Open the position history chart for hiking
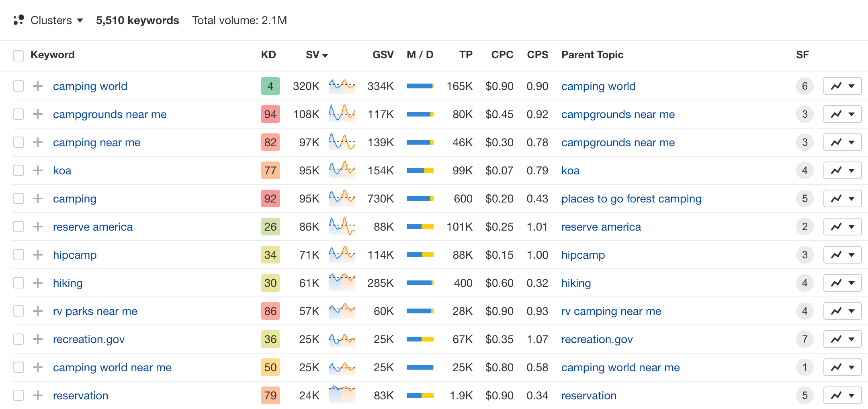This screenshot has width=868, height=409. click(836, 283)
